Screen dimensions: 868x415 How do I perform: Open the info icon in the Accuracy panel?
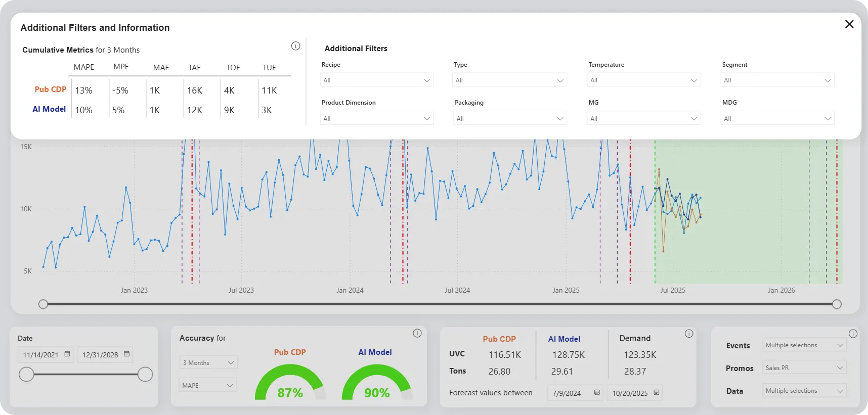(x=417, y=333)
